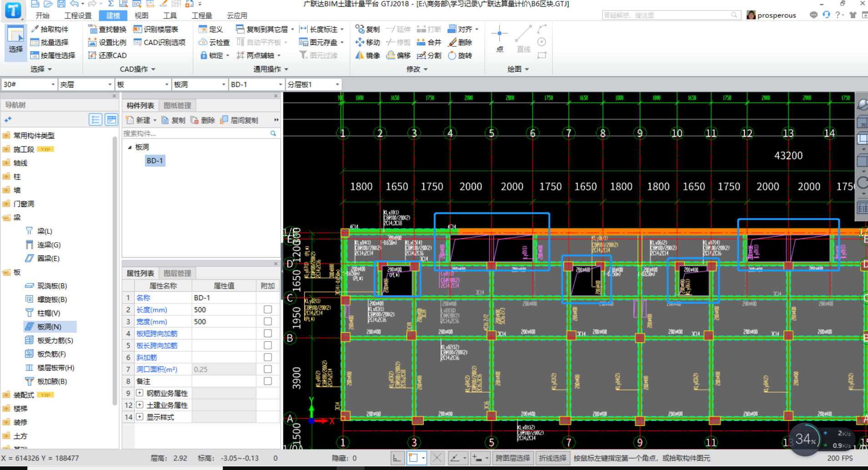
Task: Select the 镜像 mirror tool
Action: click(x=367, y=56)
